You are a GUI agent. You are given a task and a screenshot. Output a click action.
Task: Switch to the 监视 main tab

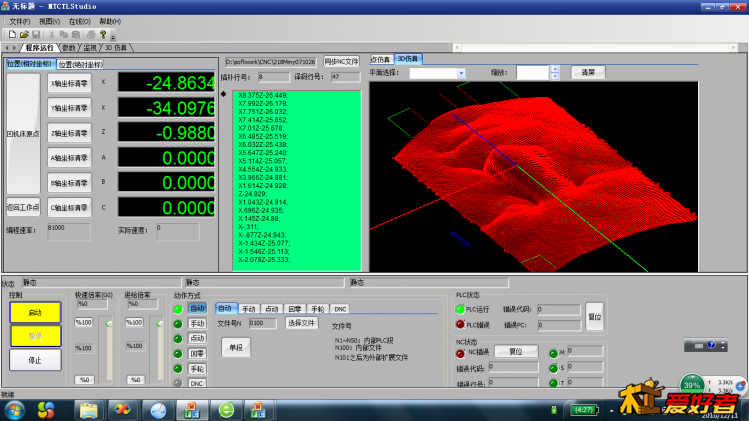coord(90,48)
